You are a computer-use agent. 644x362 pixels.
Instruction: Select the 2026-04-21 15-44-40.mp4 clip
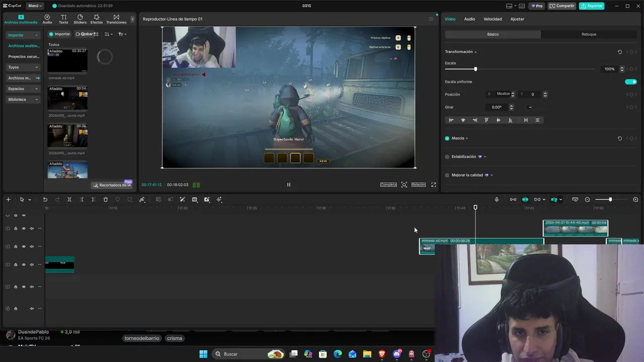tap(576, 228)
